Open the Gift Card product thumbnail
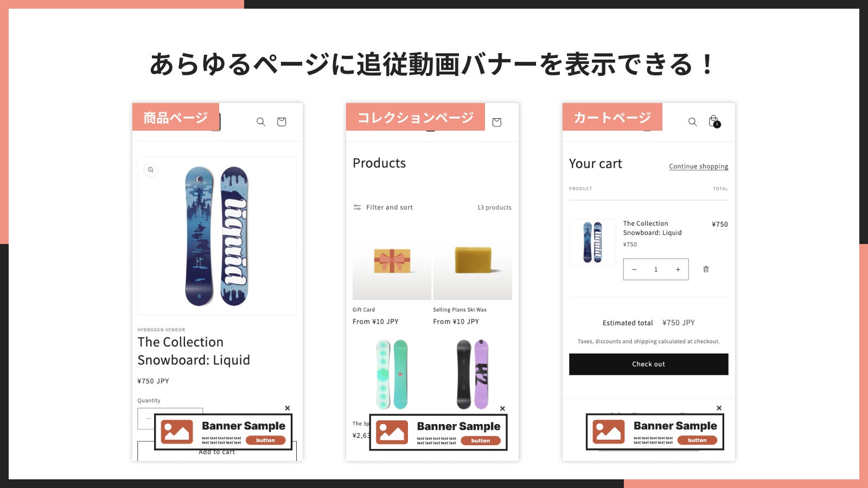The height and width of the screenshot is (488, 868). point(392,261)
